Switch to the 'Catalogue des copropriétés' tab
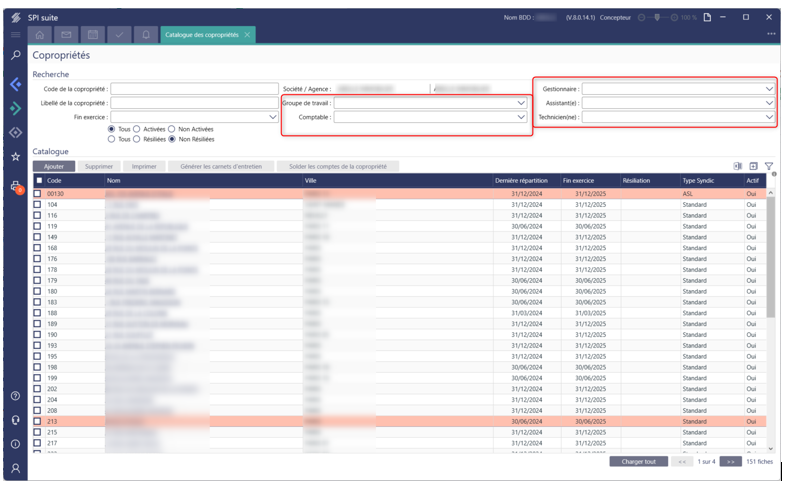 201,35
